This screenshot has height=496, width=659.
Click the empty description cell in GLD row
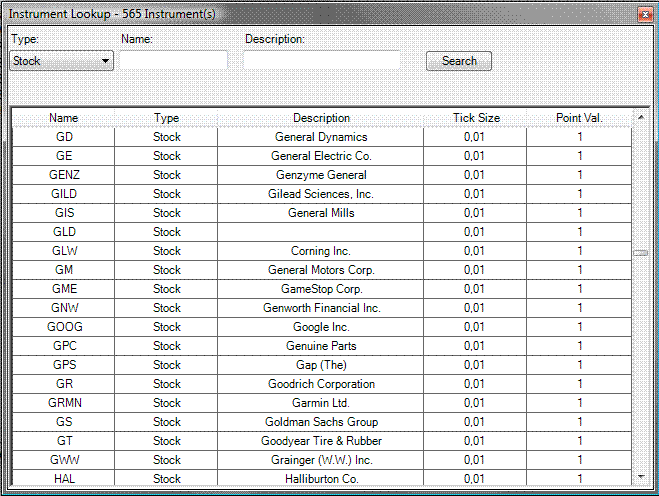click(321, 232)
